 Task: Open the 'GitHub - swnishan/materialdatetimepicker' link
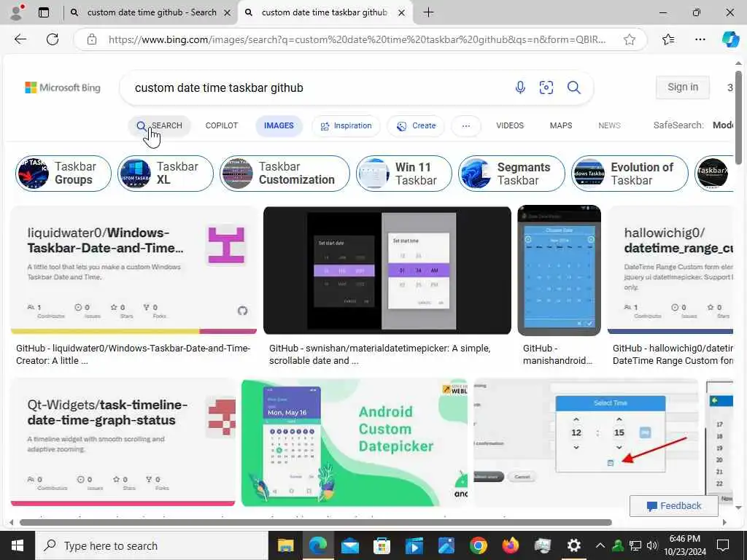coord(379,354)
